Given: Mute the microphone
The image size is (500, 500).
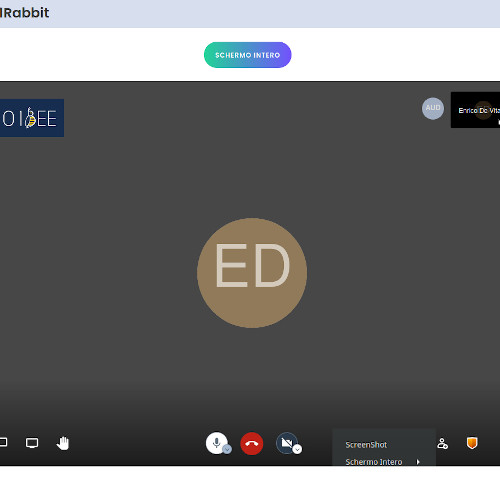Looking at the screenshot, I should click(x=216, y=443).
